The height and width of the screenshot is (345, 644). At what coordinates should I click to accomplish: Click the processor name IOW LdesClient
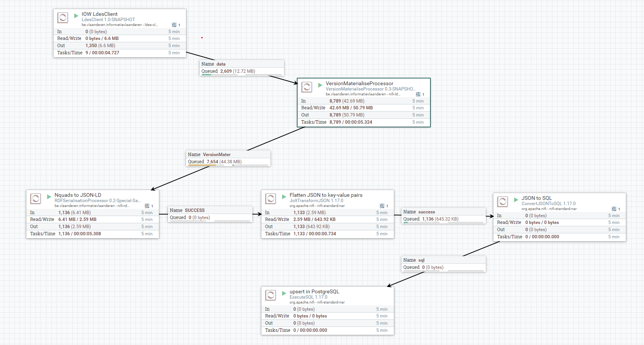(99, 14)
